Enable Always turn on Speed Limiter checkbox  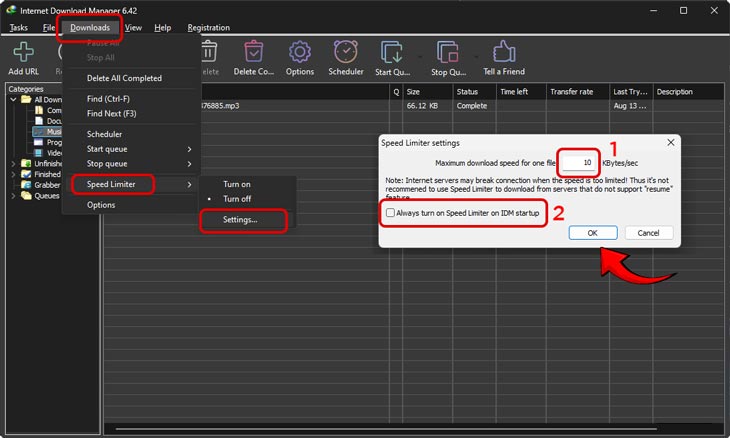[391, 213]
